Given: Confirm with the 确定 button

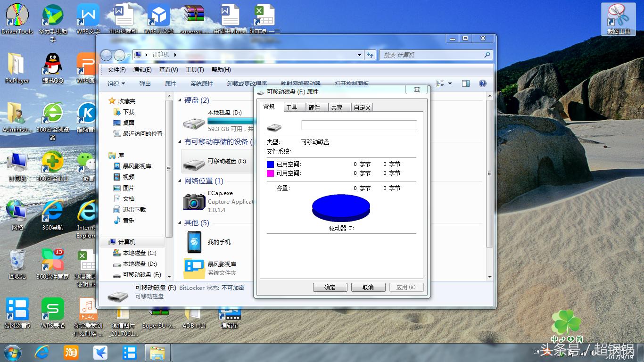Looking at the screenshot, I should point(330,287).
